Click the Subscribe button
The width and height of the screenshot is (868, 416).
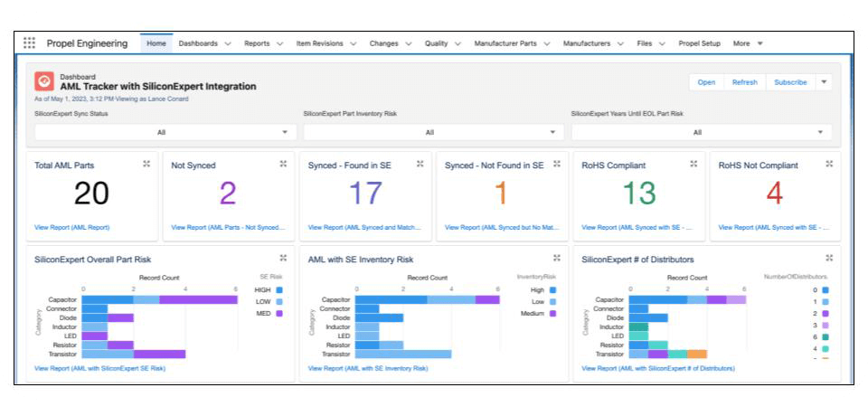pyautogui.click(x=790, y=82)
